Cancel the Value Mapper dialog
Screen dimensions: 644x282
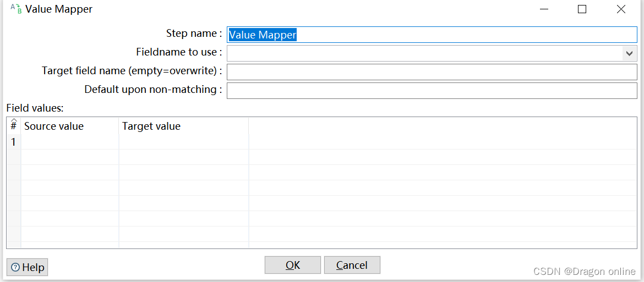tap(352, 265)
